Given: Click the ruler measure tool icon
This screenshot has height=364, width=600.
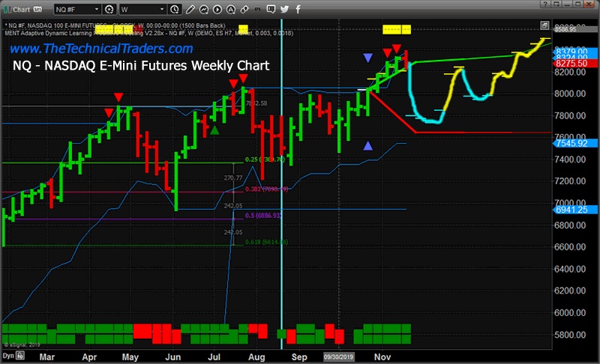Looking at the screenshot, I should click(244, 10).
